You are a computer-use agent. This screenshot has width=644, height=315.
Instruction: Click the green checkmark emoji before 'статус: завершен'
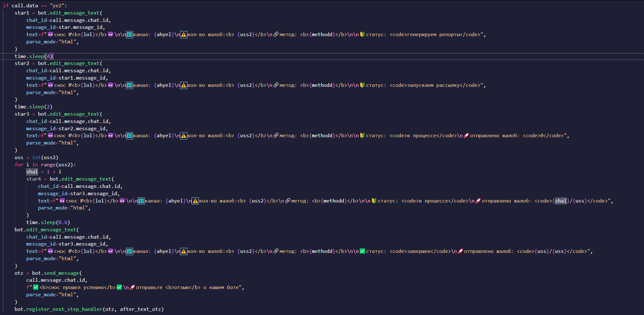362,251
